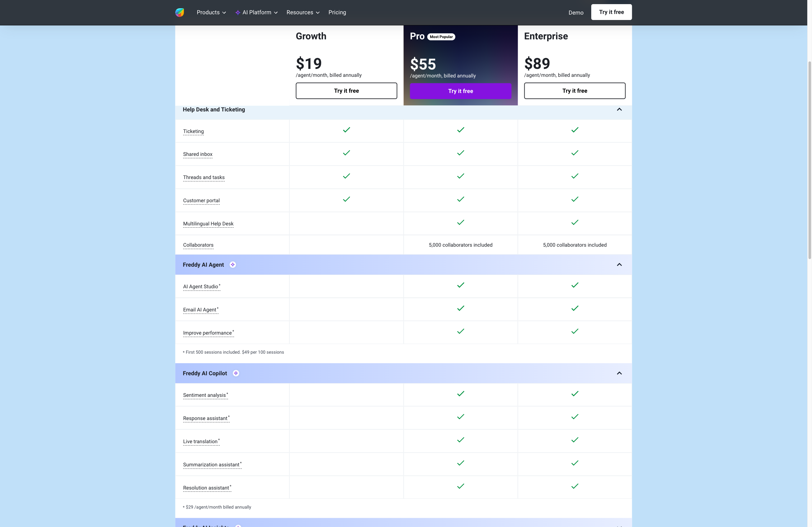Click the AI Agent Studio feature label
Screen dimensions: 812x527
[x=202, y=287]
